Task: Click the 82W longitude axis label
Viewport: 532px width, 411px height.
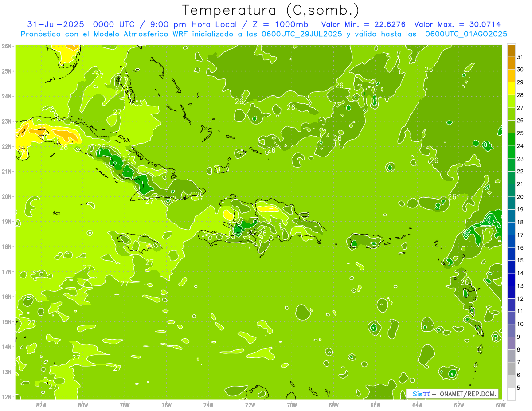Action: (x=41, y=405)
